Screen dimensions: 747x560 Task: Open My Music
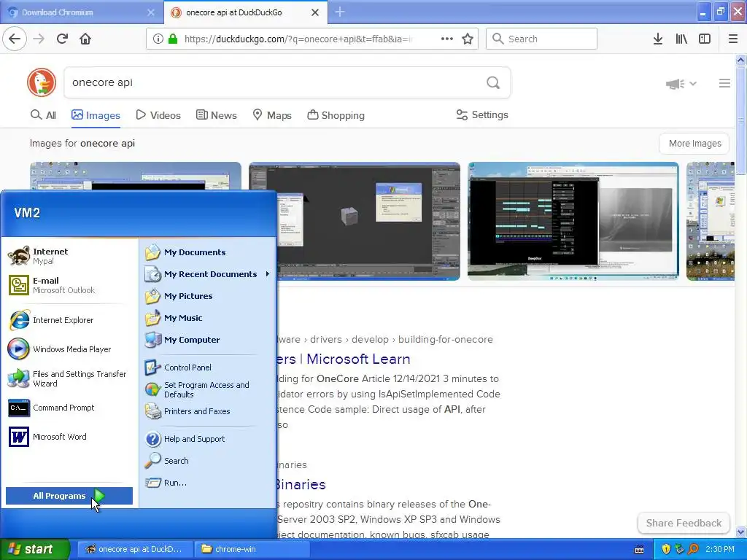click(208, 318)
